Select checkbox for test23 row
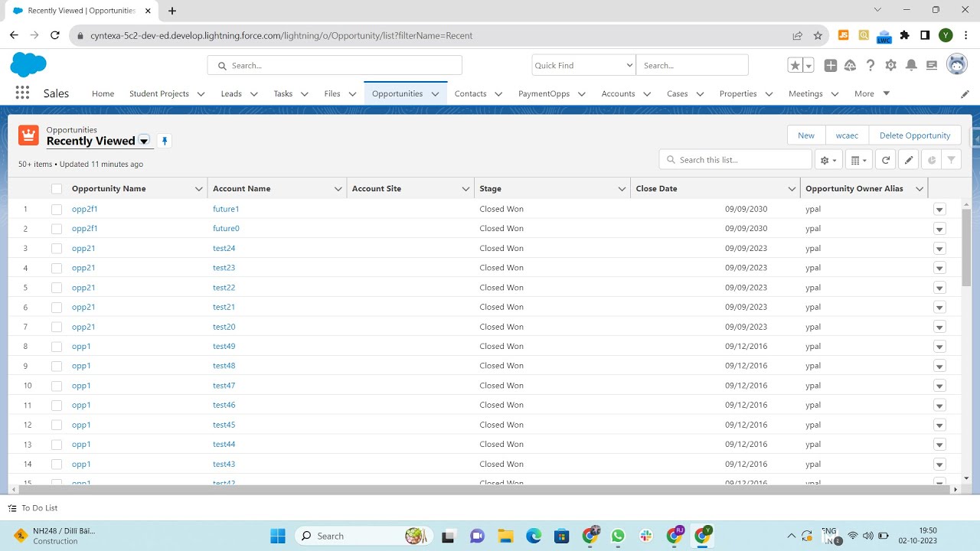 [57, 268]
